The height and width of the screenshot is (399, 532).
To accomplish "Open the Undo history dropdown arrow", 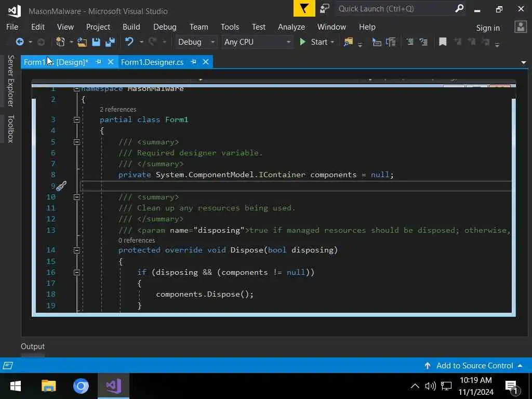I will (141, 42).
